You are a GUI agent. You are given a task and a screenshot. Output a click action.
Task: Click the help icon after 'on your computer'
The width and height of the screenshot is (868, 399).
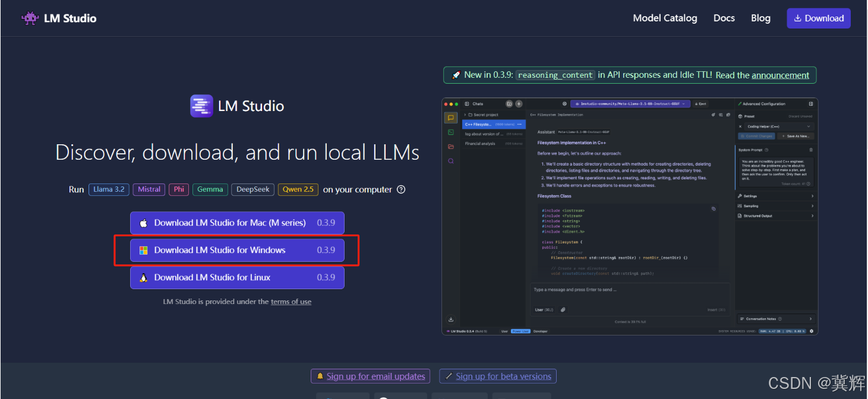click(401, 189)
